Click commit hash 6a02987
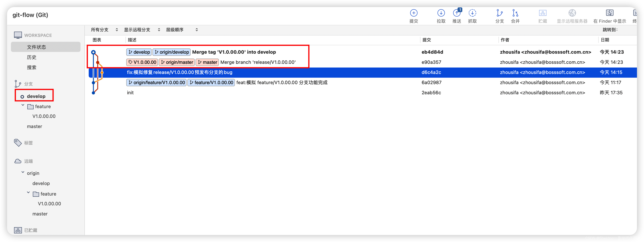 click(431, 82)
